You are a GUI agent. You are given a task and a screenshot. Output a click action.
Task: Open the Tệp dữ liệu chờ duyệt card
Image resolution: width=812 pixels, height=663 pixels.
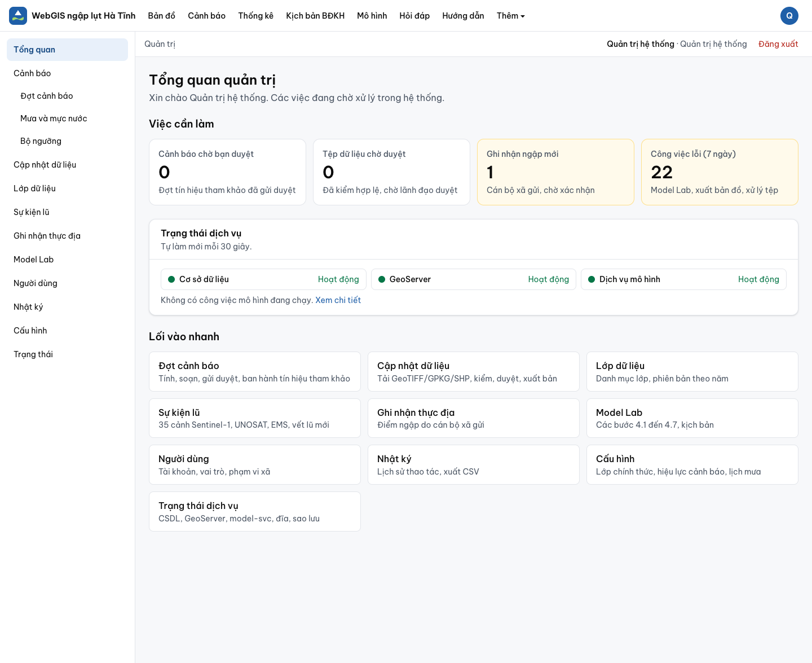click(391, 172)
